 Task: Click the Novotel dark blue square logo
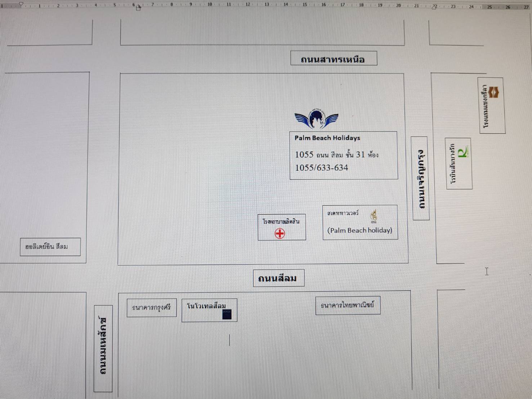tap(227, 314)
